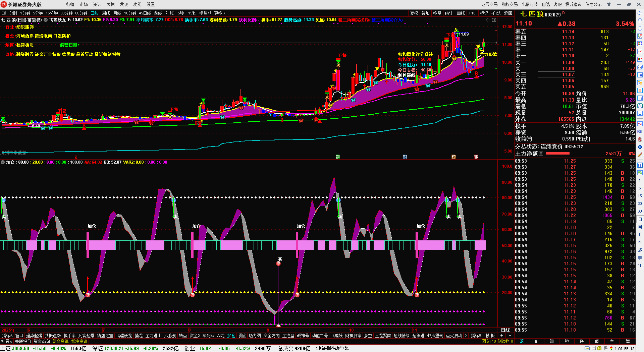This screenshot has width=644, height=352.
Task: Open the 功能 menu
Action: tap(137, 4)
